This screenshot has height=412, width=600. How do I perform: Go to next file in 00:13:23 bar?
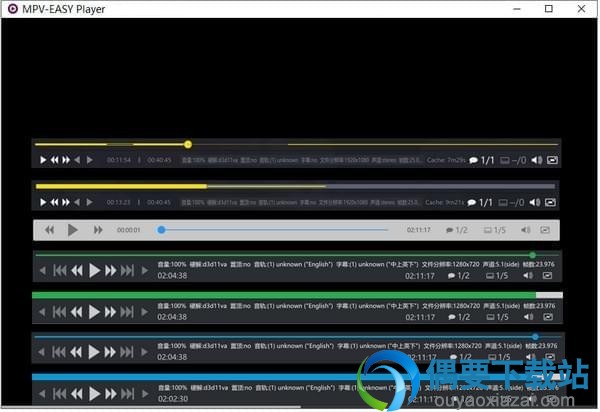[89, 202]
